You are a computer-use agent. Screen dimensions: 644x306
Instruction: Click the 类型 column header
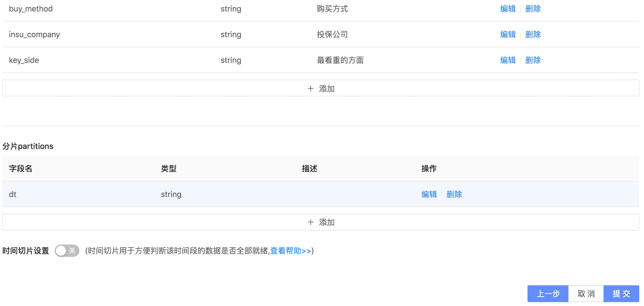click(x=168, y=169)
